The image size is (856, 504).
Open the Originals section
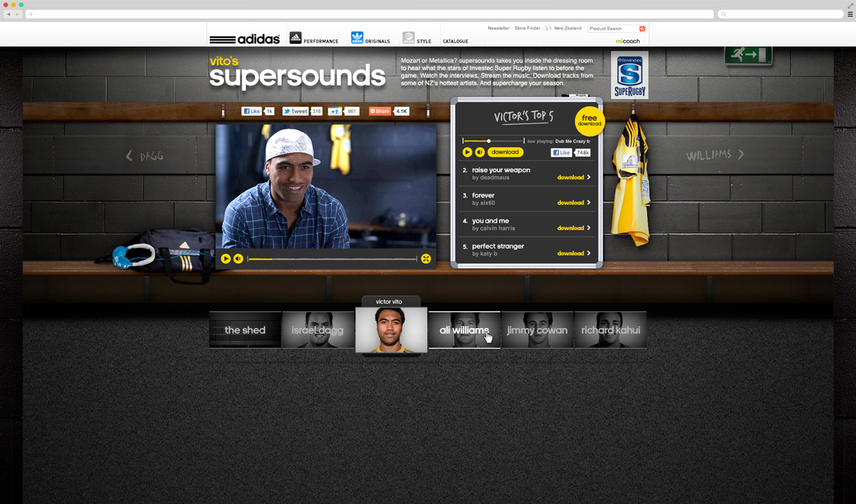click(x=370, y=38)
